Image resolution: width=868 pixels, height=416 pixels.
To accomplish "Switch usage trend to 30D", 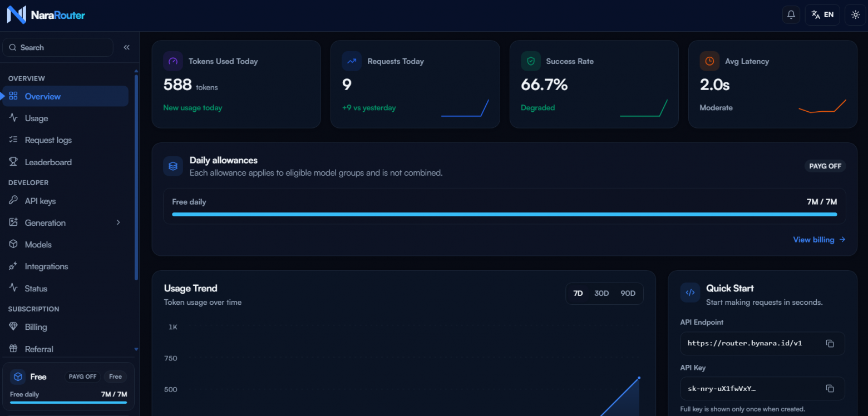I will pos(601,293).
